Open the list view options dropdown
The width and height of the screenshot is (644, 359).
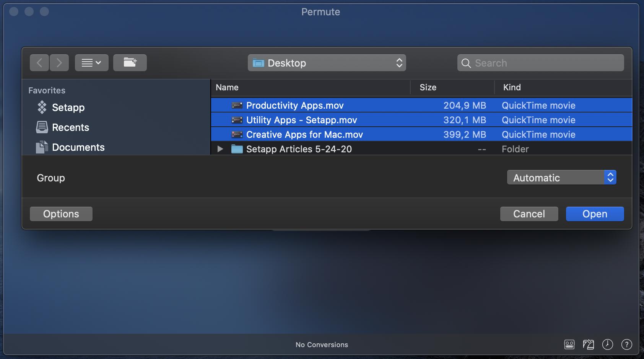(92, 63)
